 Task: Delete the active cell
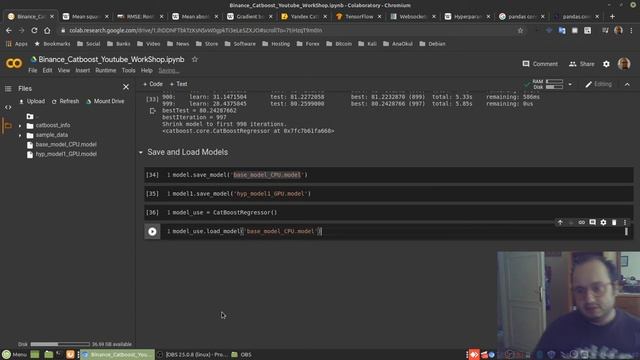[x=614, y=222]
